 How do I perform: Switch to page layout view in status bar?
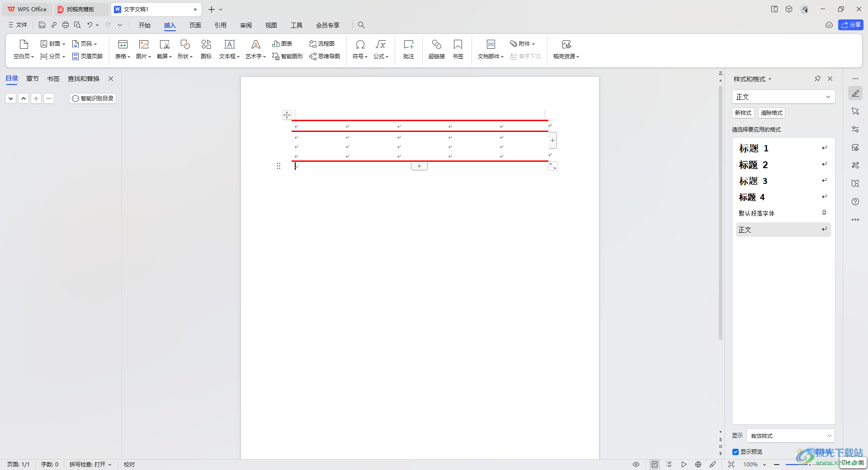[x=654, y=464]
